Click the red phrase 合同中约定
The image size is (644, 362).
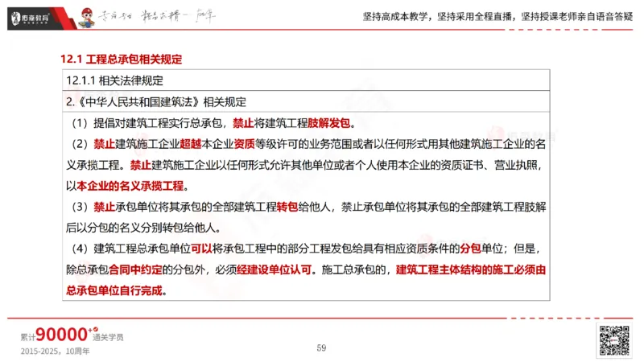click(135, 269)
